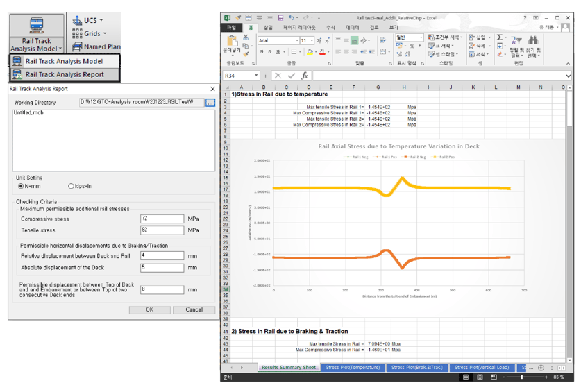Image resolution: width=581 pixels, height=392 pixels.
Task: Select the kips-in unit radio button
Action: pyautogui.click(x=71, y=186)
